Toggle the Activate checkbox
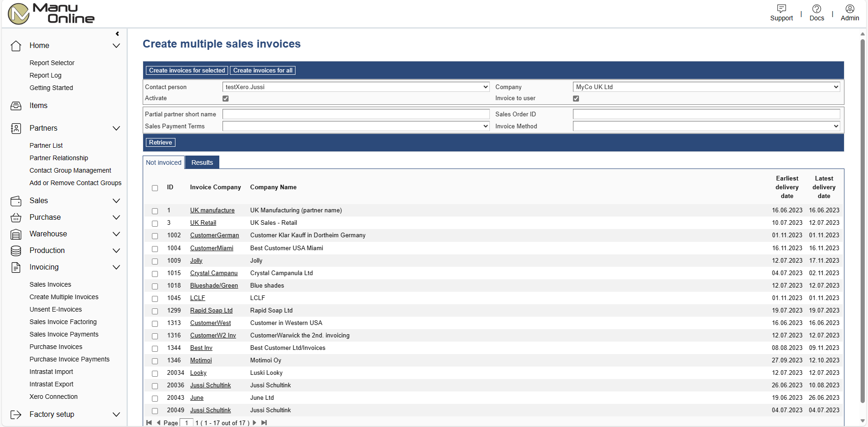868x427 pixels. pos(226,99)
